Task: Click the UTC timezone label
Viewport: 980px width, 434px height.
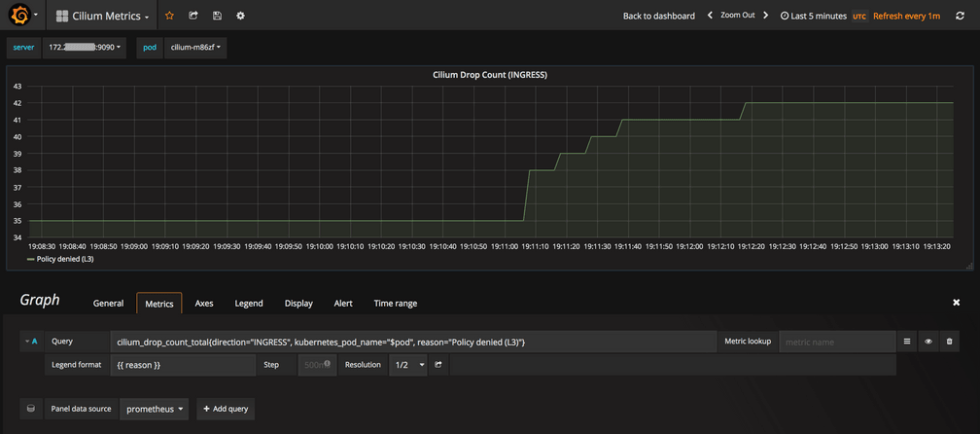Action: click(859, 17)
